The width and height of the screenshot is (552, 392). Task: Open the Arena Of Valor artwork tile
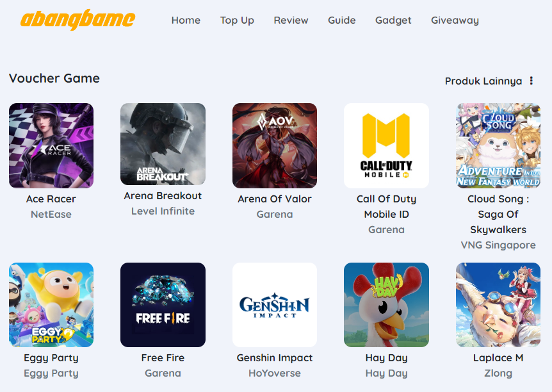275,145
